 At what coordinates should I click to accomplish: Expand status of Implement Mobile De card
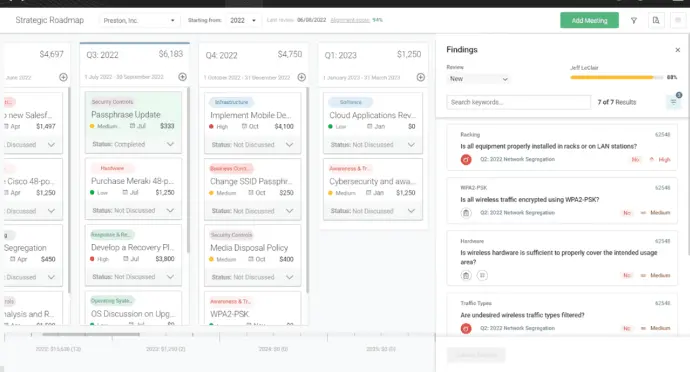[289, 144]
